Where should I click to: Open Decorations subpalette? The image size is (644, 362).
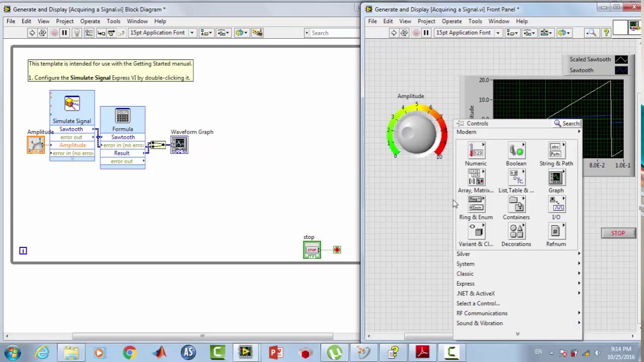(x=516, y=235)
